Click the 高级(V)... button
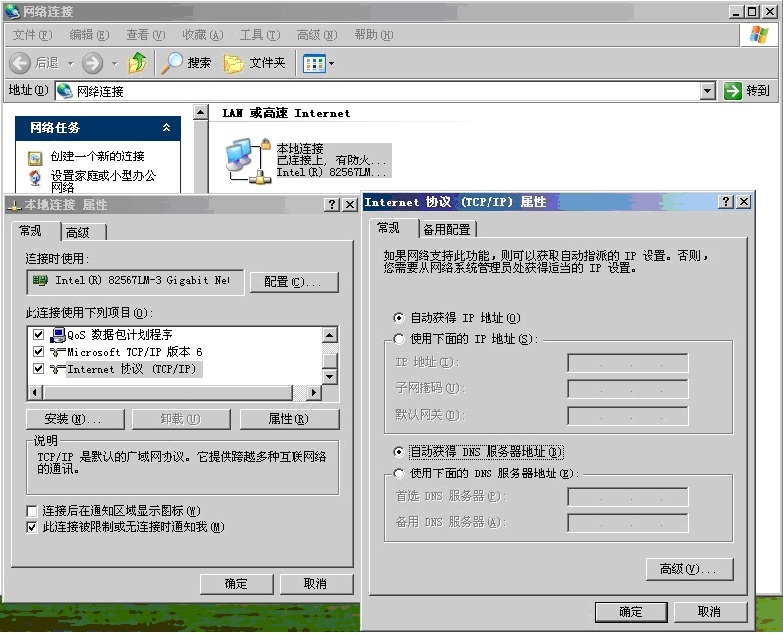The height and width of the screenshot is (634, 783). 689,569
